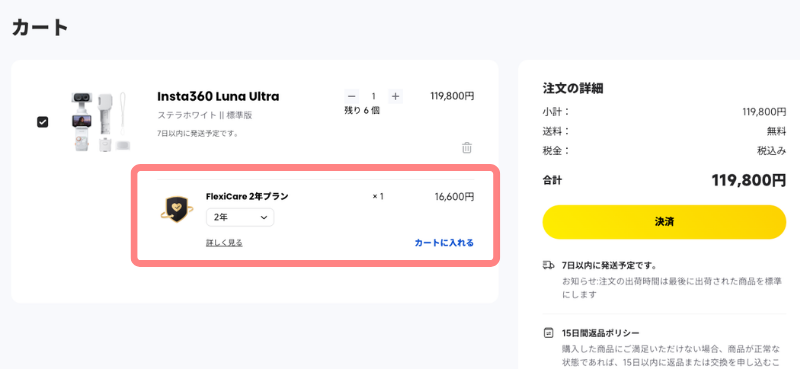The image size is (800, 370).
Task: Click the Insta360 Luna Ultra product title
Action: coord(218,96)
